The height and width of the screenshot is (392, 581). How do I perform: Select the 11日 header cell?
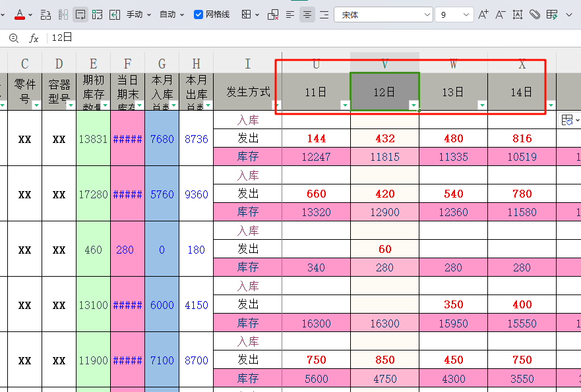(316, 92)
